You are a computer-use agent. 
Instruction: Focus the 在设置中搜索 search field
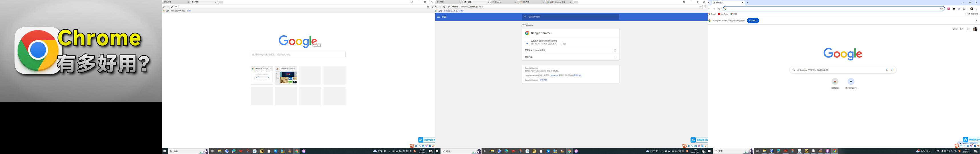570,17
